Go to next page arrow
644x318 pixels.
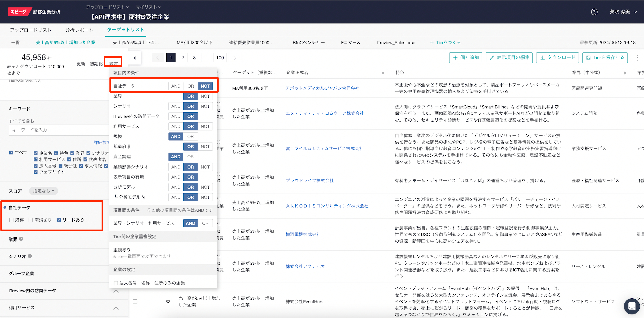click(235, 58)
